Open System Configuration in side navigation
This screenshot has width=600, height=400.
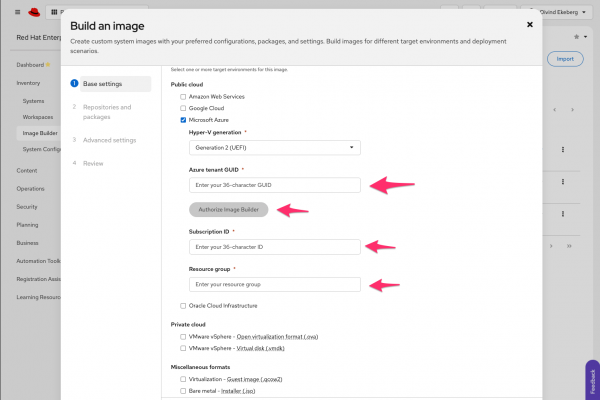coord(41,149)
